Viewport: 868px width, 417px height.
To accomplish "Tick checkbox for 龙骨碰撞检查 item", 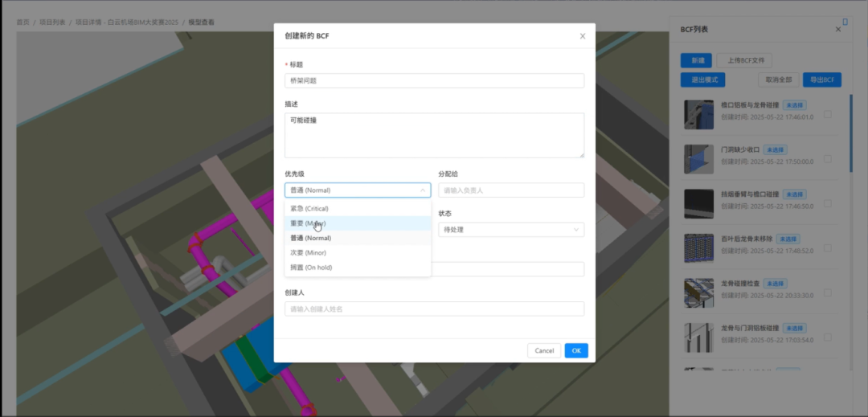I will click(x=828, y=293).
